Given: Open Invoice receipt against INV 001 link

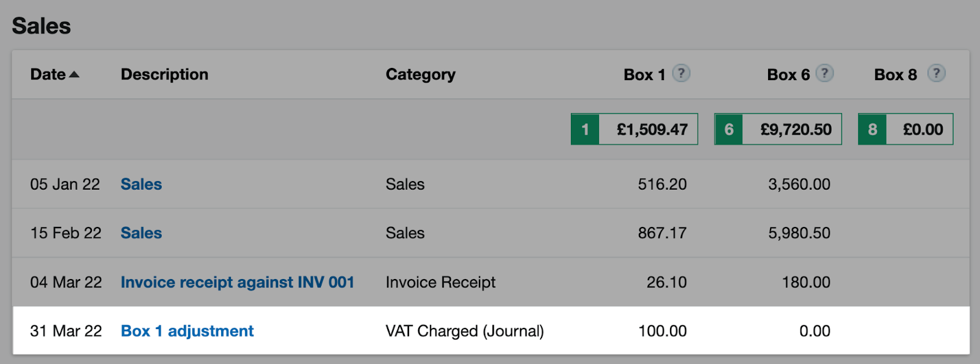Looking at the screenshot, I should [238, 282].
